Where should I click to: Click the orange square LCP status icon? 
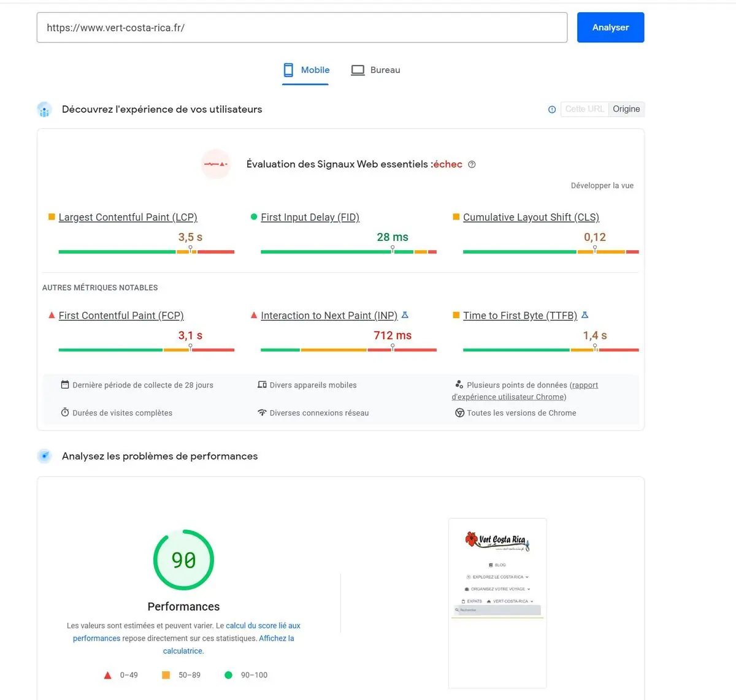52,217
